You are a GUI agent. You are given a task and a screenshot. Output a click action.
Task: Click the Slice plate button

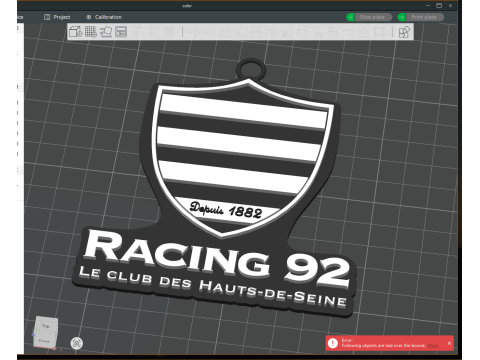pyautogui.click(x=373, y=17)
